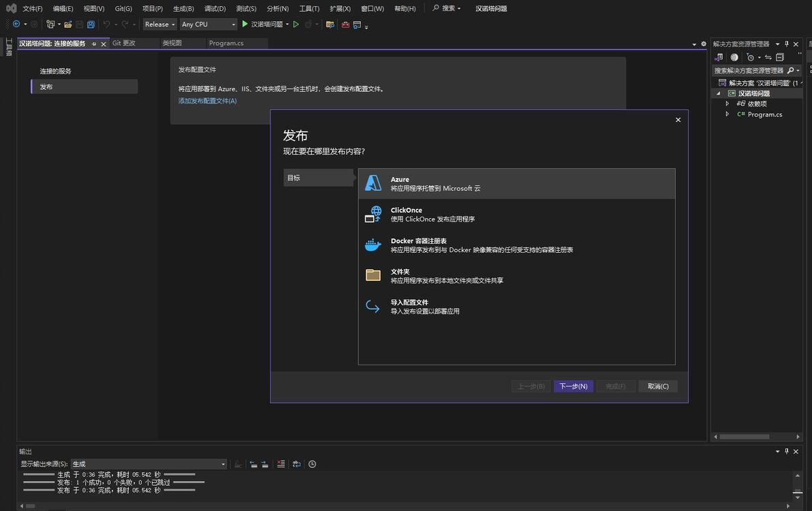Switch to the 类视图 tab
The height and width of the screenshot is (511, 812).
tap(172, 44)
